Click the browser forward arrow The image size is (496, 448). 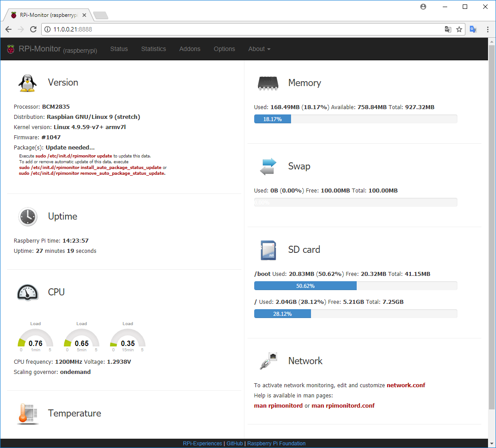[21, 29]
